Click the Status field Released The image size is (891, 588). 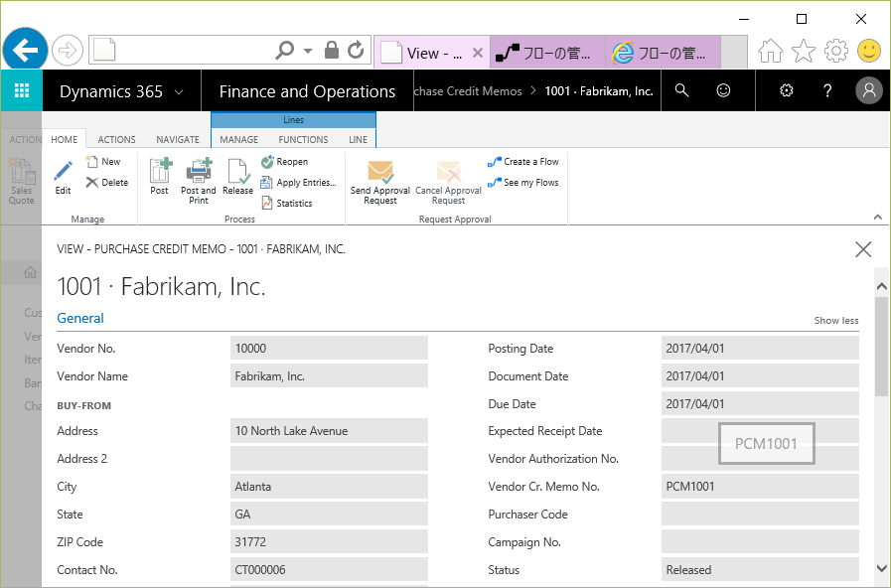[760, 570]
